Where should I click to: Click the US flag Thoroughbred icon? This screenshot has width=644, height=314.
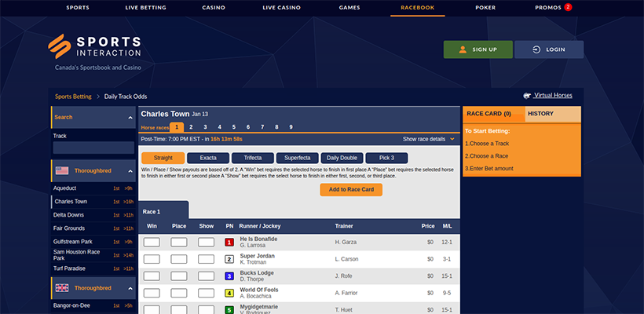click(x=62, y=171)
